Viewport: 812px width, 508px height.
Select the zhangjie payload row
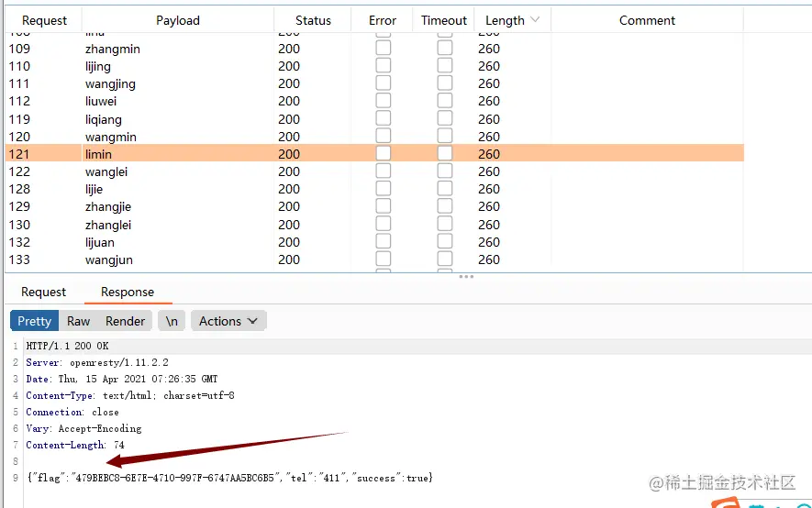[x=374, y=207]
